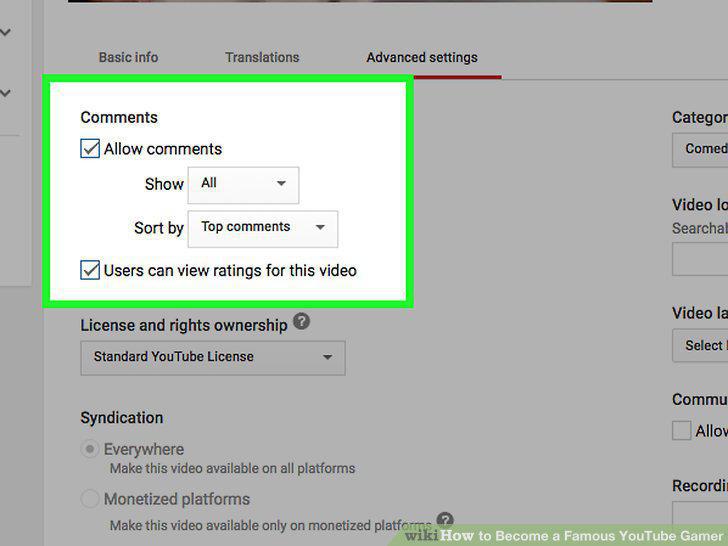Open the Sort by Top comments dropdown

263,228
